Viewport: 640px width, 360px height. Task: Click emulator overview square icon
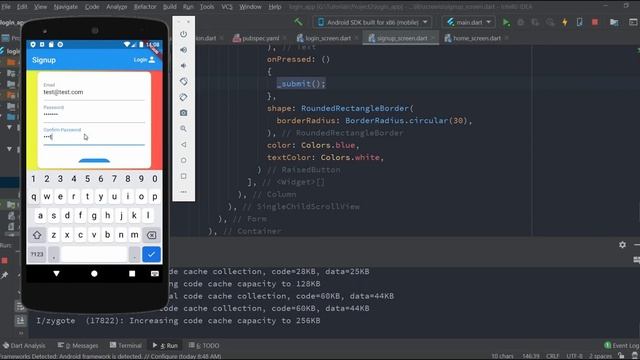(184, 176)
